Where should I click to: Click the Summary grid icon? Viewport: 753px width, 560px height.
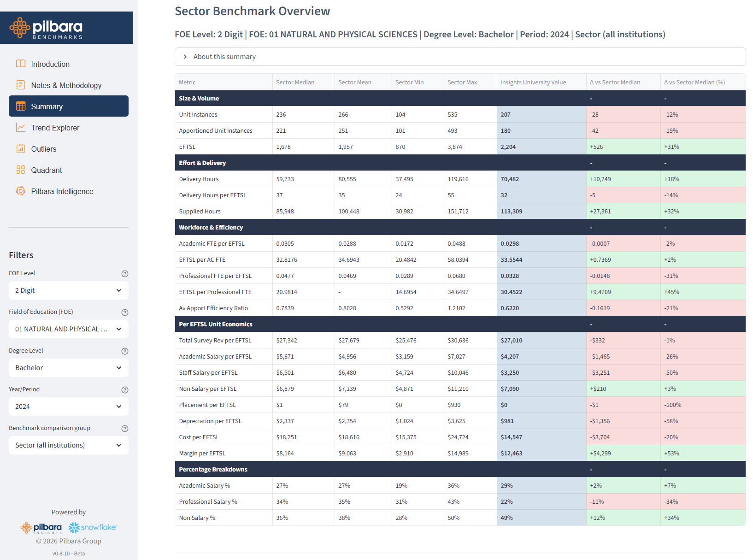coord(20,106)
